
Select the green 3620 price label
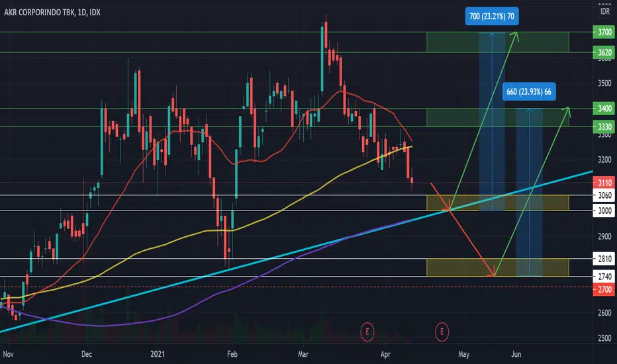(x=604, y=52)
